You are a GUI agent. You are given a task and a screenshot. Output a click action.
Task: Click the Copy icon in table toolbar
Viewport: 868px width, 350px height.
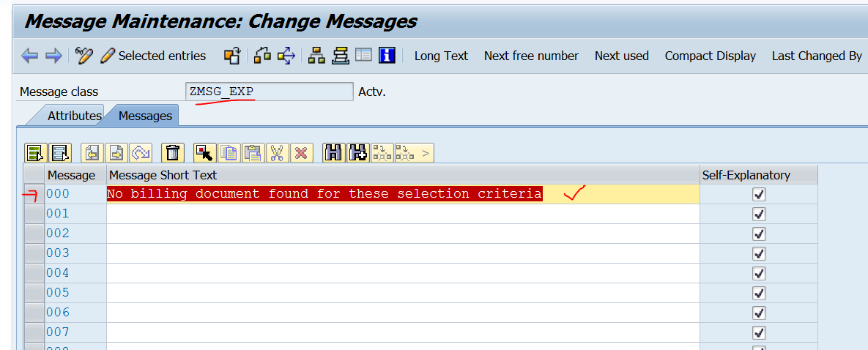pos(229,153)
